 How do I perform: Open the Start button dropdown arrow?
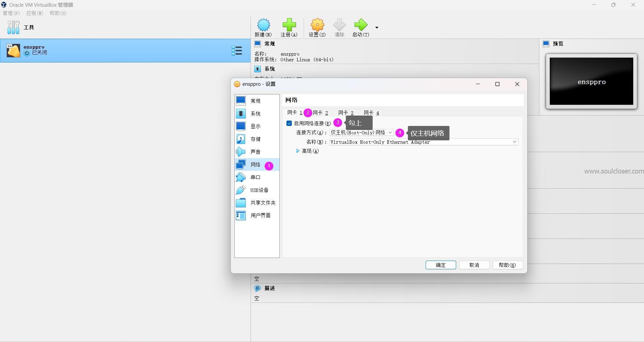[x=377, y=27]
